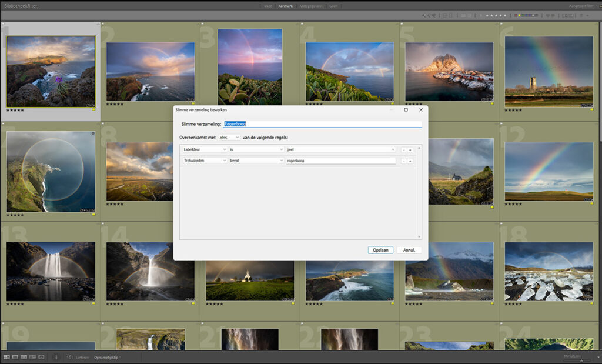This screenshot has width=602, height=364.
Task: Open the Opnametijdstip sort order dropdown
Action: click(x=107, y=358)
